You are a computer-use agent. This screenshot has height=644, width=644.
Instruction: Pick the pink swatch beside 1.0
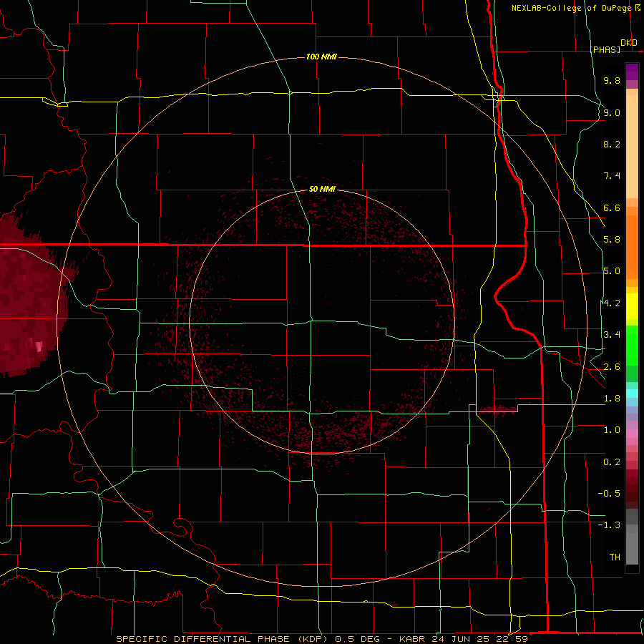(632, 434)
